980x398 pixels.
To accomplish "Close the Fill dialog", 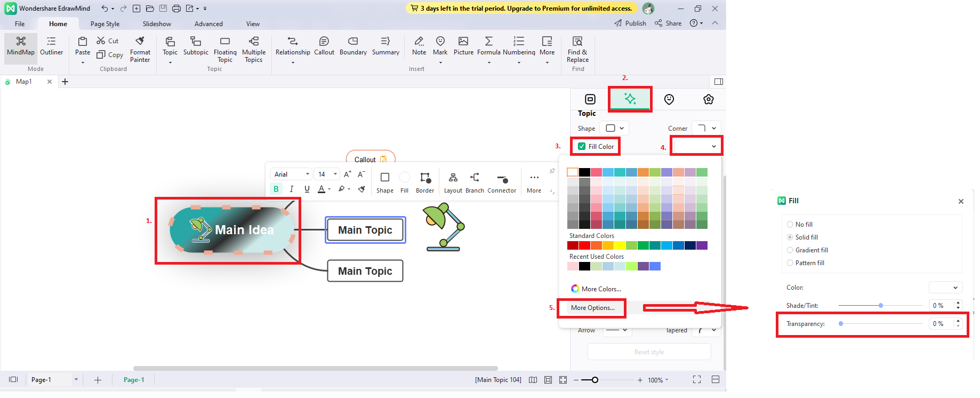I will (961, 201).
